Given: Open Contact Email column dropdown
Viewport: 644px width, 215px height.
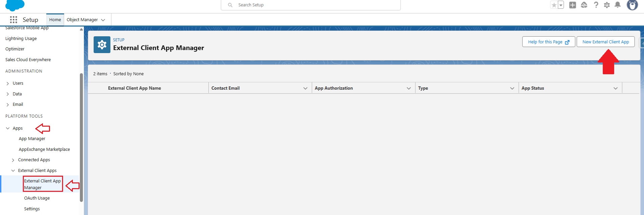Looking at the screenshot, I should tap(305, 88).
